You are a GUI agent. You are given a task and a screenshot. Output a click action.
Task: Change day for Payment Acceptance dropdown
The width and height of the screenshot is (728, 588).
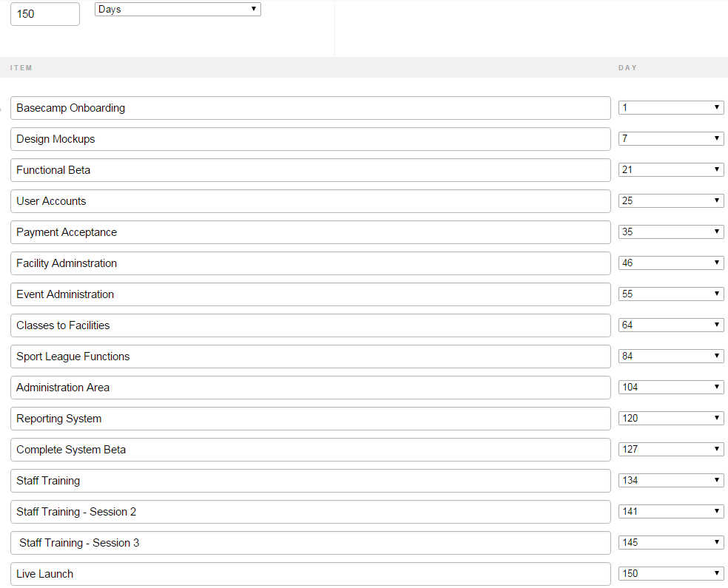tap(671, 232)
